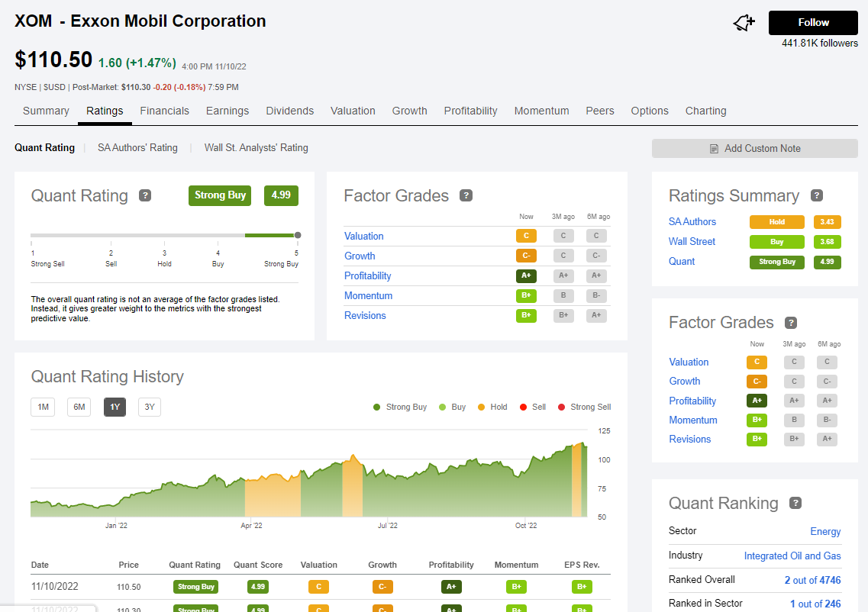The image size is (868, 612).
Task: Click the Quant Rating History chart area
Action: coord(309,473)
